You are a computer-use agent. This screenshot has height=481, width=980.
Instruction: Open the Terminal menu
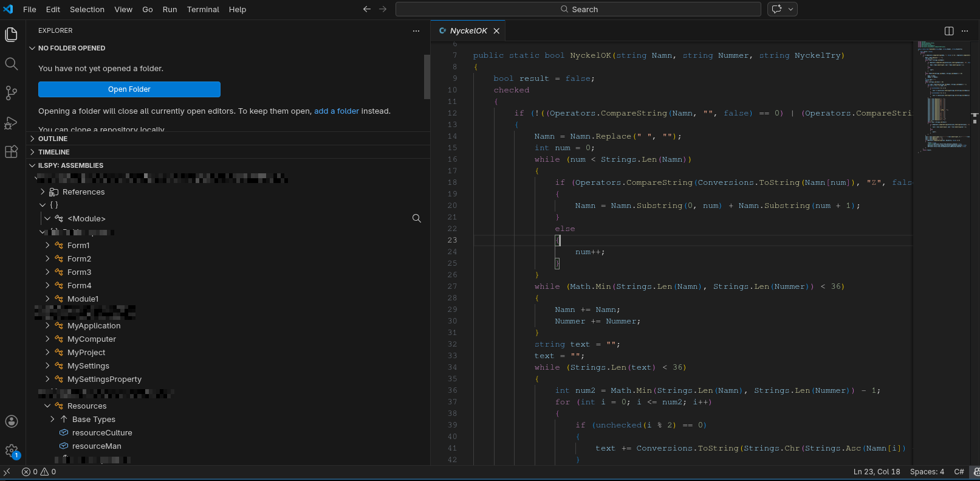coord(202,9)
